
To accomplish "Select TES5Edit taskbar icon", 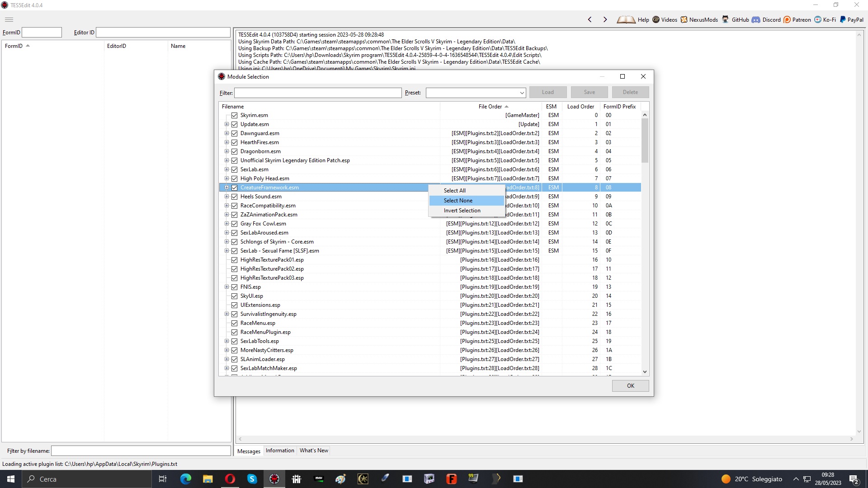I will [x=274, y=479].
